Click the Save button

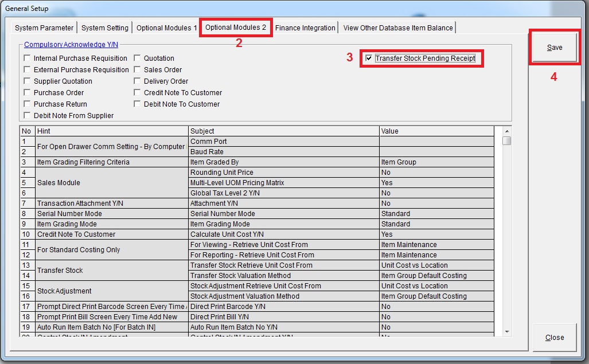(554, 48)
